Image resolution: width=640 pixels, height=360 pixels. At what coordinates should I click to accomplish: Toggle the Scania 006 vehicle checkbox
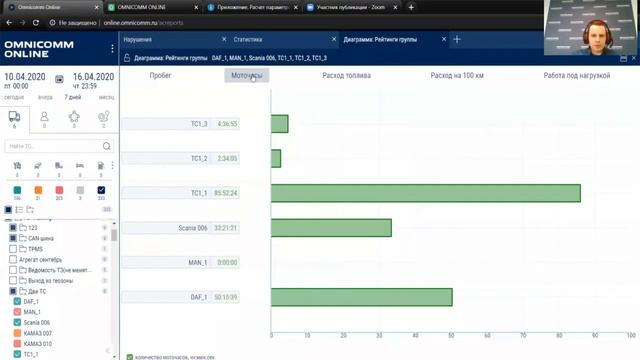17,322
